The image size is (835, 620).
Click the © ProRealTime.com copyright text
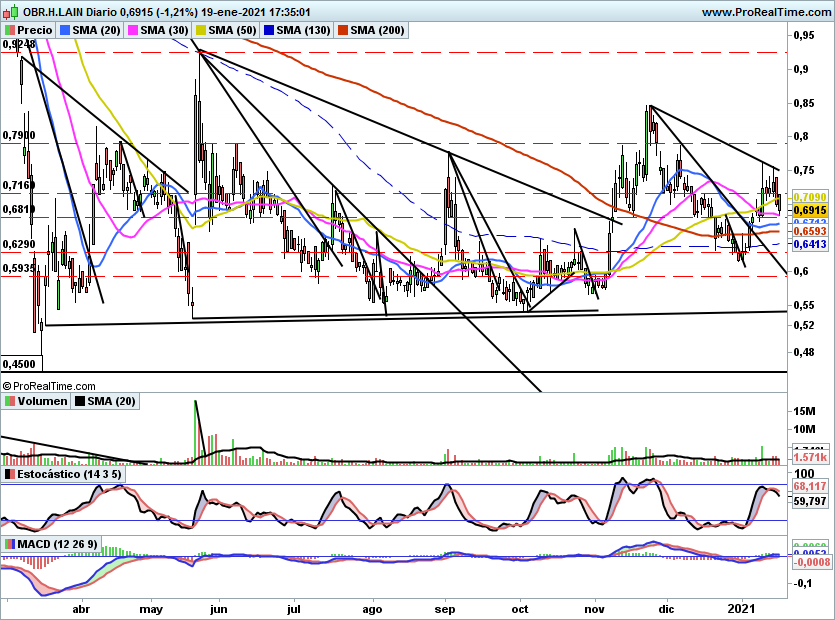click(49, 386)
